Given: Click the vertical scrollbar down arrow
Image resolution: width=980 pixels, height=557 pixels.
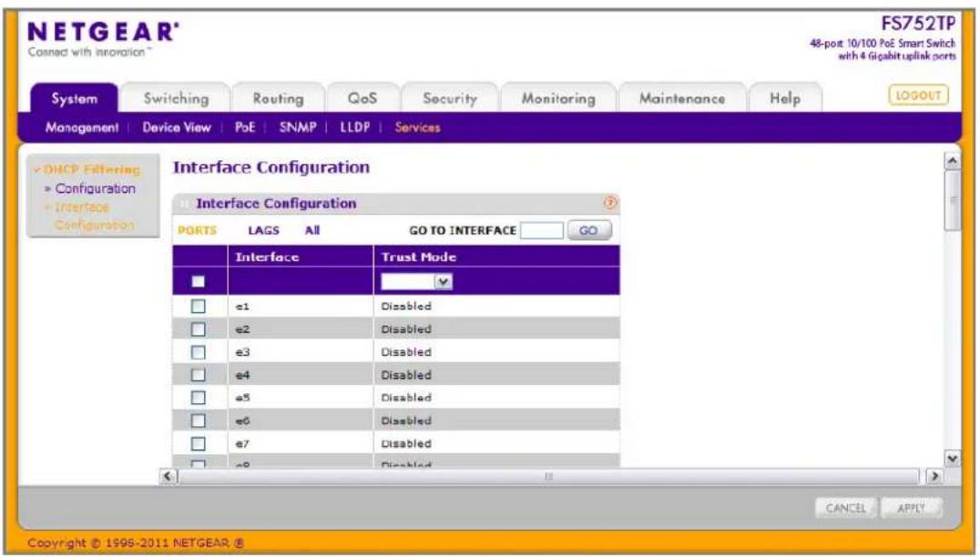Looking at the screenshot, I should 952,459.
